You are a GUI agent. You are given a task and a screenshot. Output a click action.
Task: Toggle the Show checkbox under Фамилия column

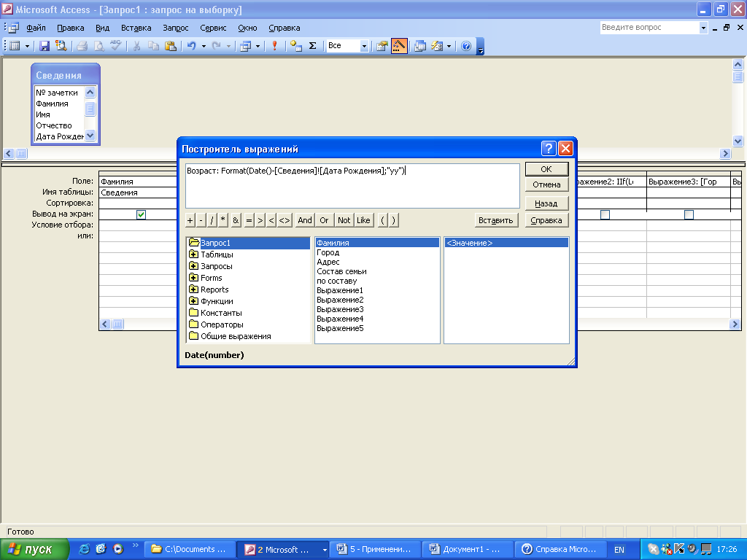pos(141,215)
